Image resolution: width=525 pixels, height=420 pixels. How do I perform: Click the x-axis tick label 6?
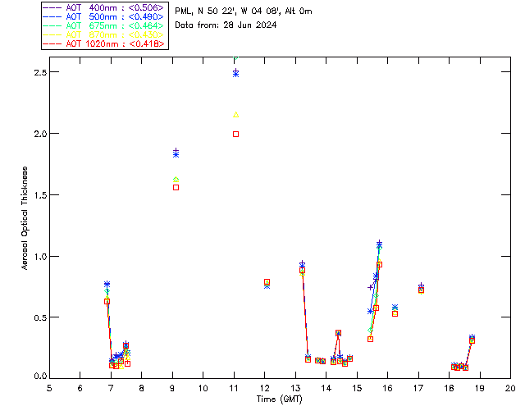80,388
